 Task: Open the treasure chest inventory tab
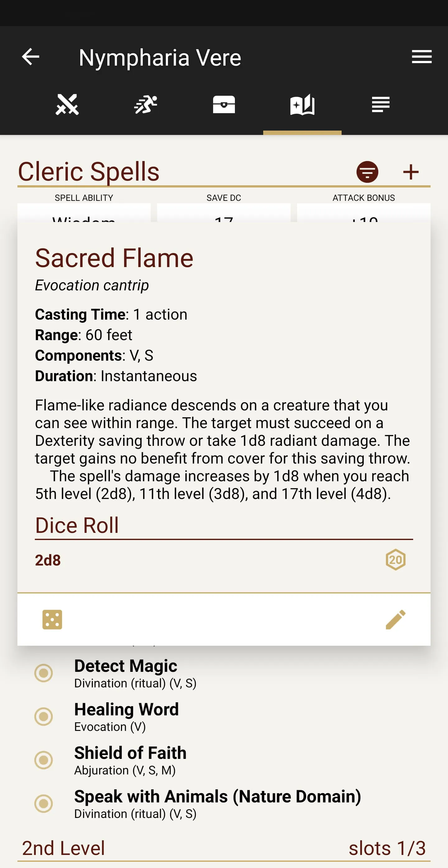coord(224,104)
